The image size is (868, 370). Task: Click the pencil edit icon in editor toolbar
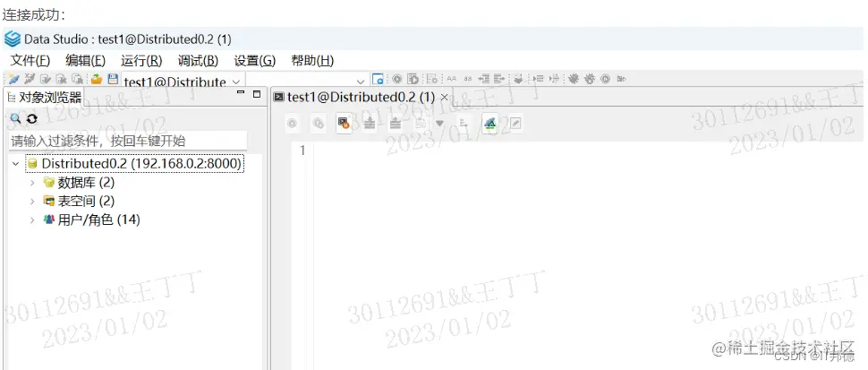click(515, 124)
